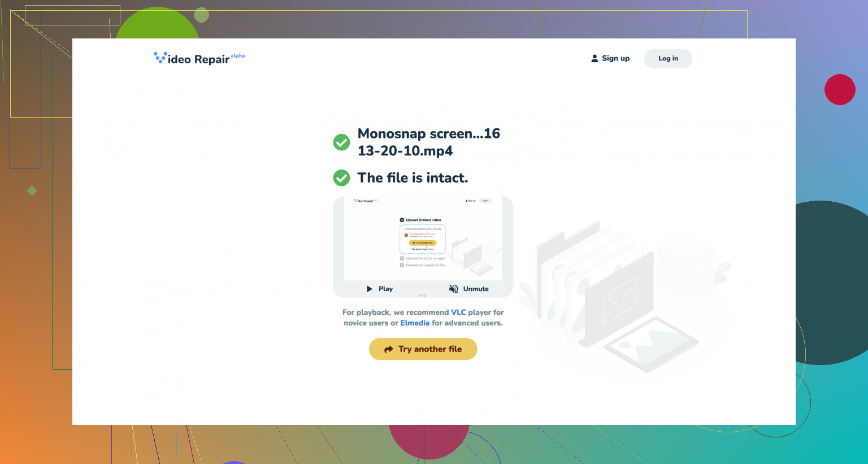
Task: Click the muted speaker icon
Action: pyautogui.click(x=453, y=289)
